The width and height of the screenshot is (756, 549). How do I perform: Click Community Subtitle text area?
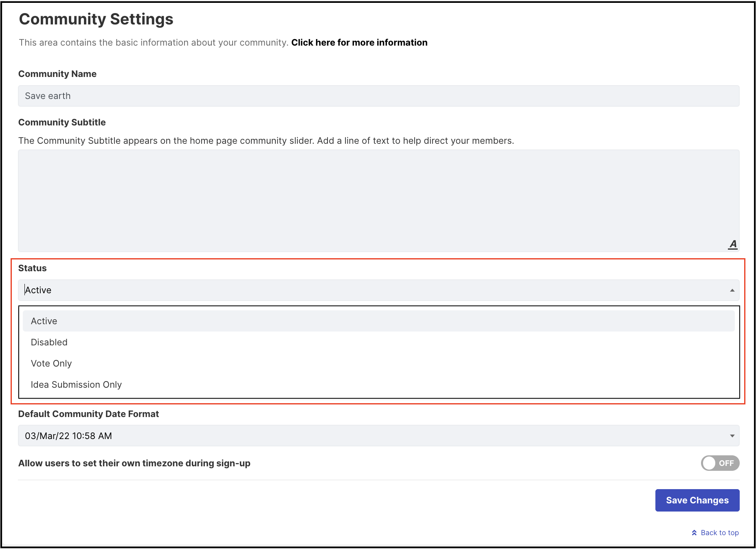(x=379, y=201)
